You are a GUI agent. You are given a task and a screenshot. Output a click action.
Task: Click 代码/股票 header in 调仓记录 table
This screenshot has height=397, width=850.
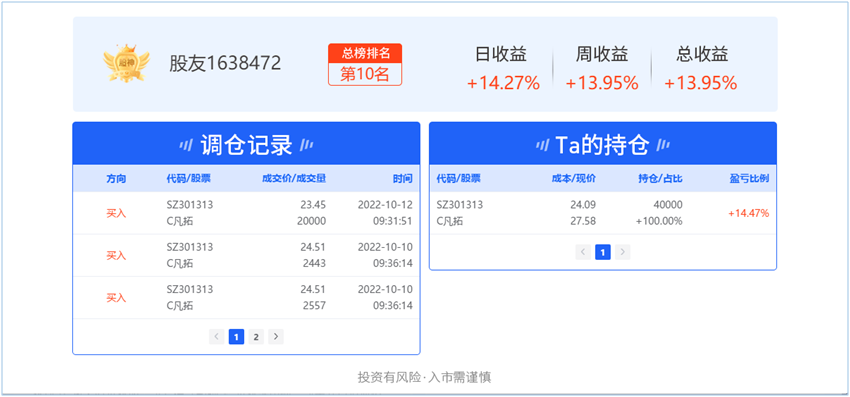[188, 178]
